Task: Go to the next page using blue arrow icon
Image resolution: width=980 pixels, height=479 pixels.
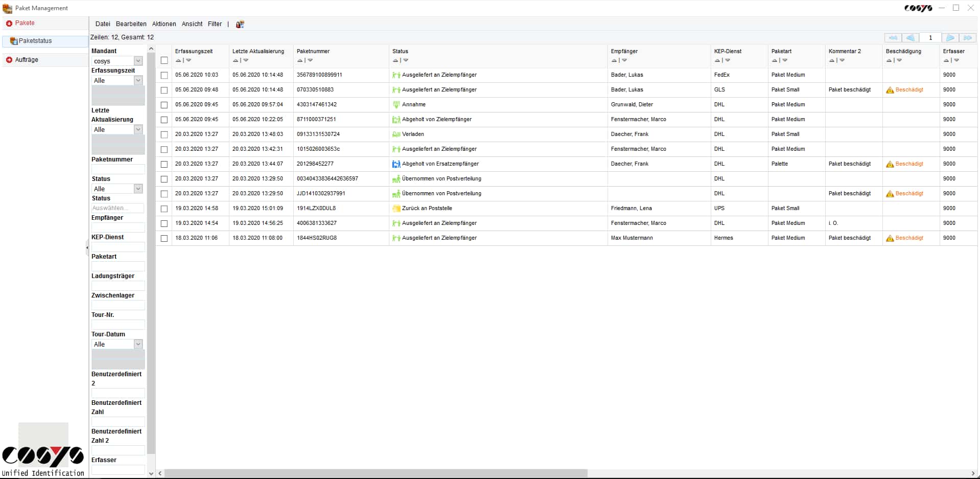Action: [950, 38]
